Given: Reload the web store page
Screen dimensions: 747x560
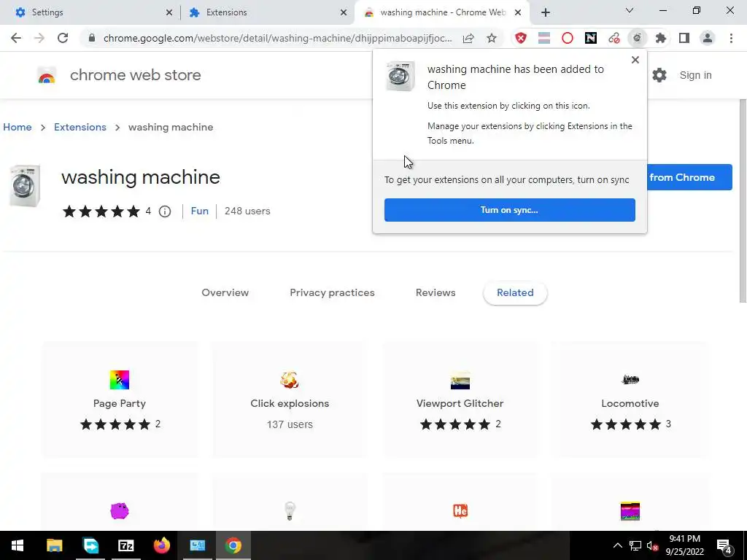Looking at the screenshot, I should click(x=63, y=38).
